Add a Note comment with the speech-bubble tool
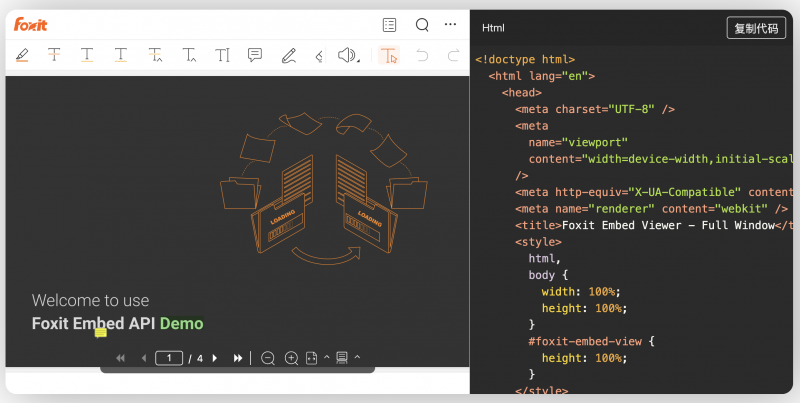Viewport: 800px width, 403px height. point(255,55)
